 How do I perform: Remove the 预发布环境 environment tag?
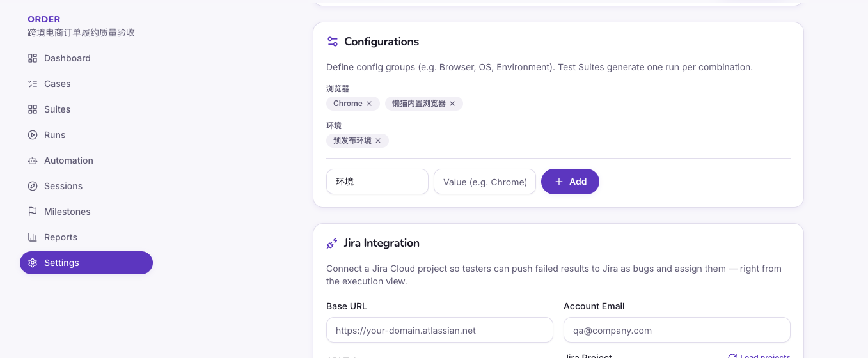[x=378, y=141]
